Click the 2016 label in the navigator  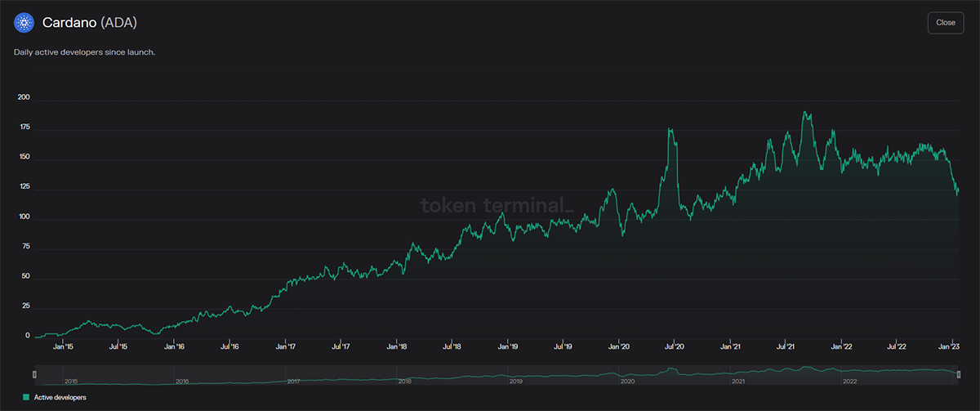(x=182, y=381)
